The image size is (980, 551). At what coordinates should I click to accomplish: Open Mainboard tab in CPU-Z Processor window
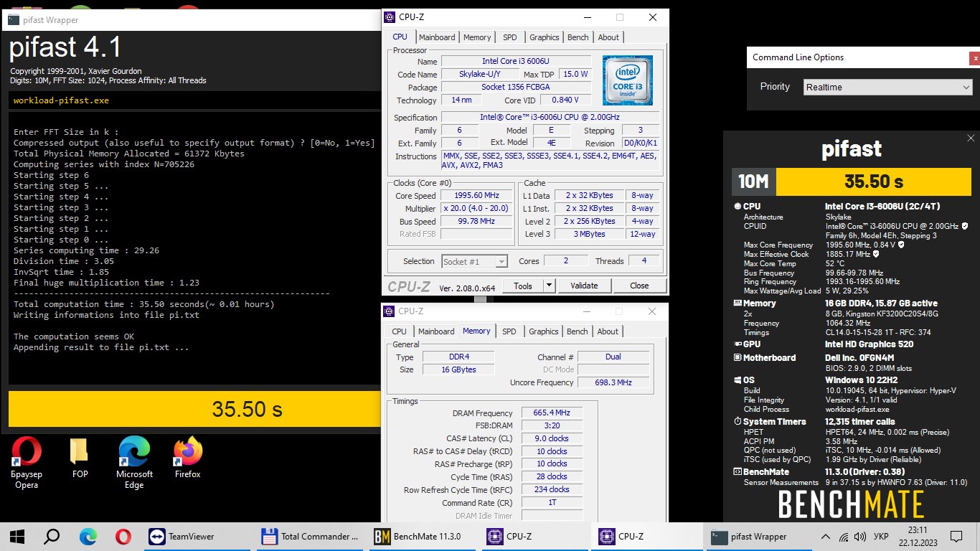[437, 37]
